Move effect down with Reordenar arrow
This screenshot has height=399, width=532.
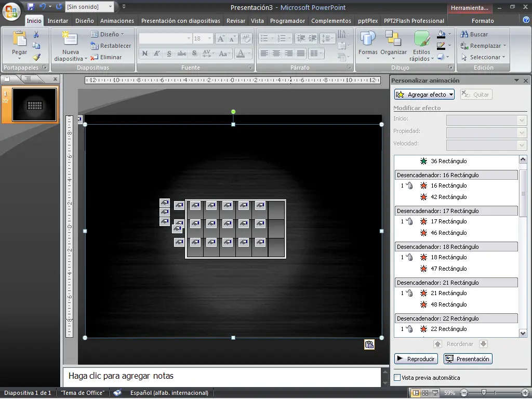[483, 344]
